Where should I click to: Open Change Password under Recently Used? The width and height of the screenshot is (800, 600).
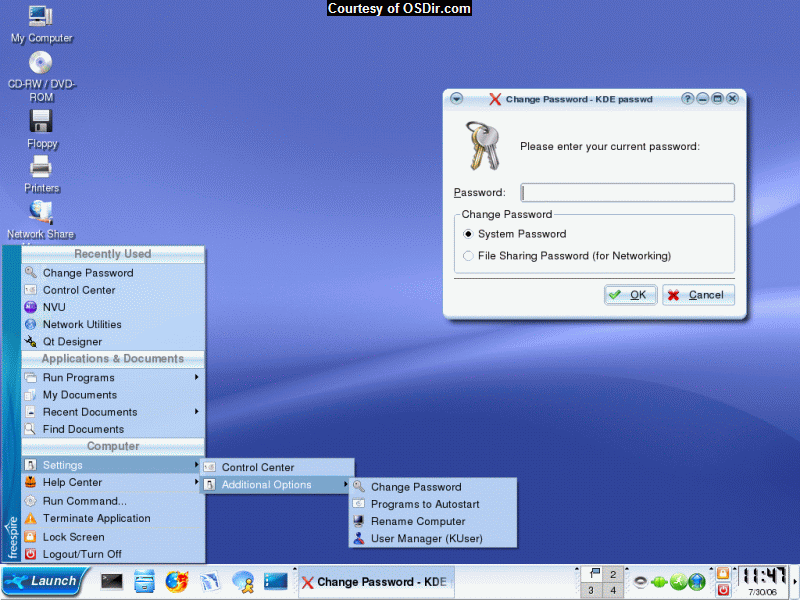pyautogui.click(x=113, y=273)
